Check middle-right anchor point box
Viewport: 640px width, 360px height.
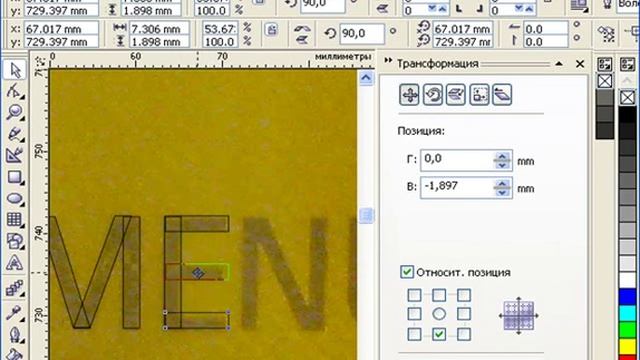pyautogui.click(x=464, y=314)
